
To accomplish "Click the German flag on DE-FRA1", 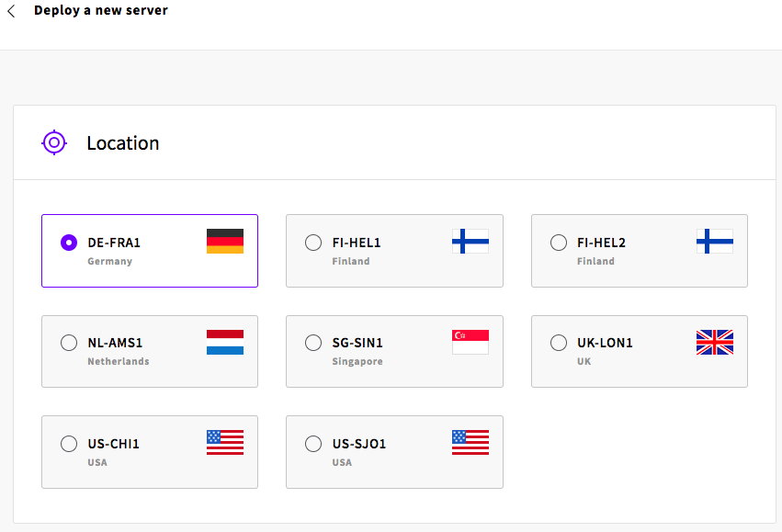I will coord(225,242).
